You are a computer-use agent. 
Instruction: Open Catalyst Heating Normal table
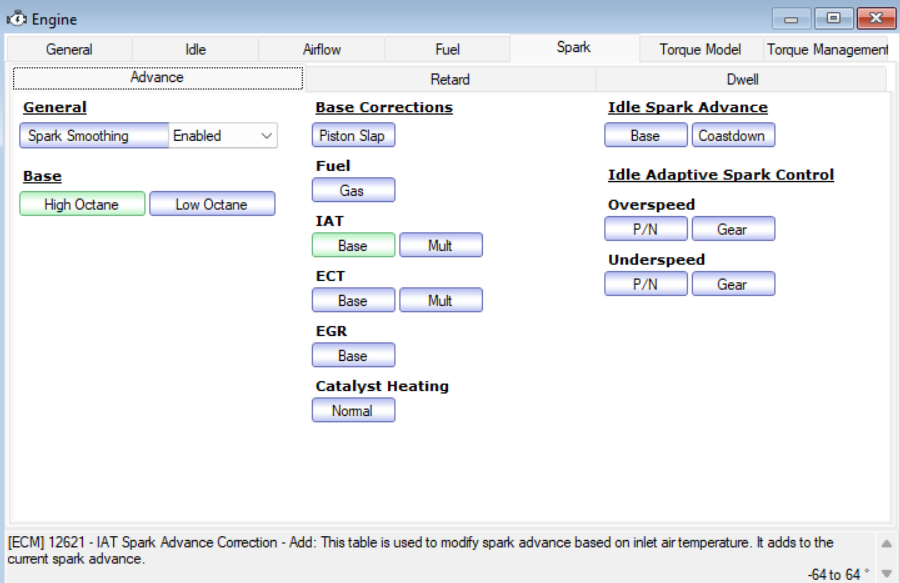pos(353,411)
